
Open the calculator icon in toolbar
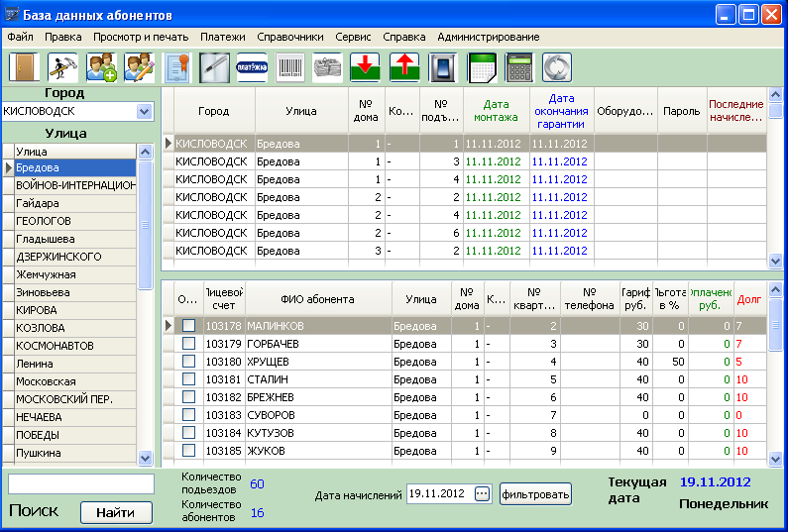(519, 66)
